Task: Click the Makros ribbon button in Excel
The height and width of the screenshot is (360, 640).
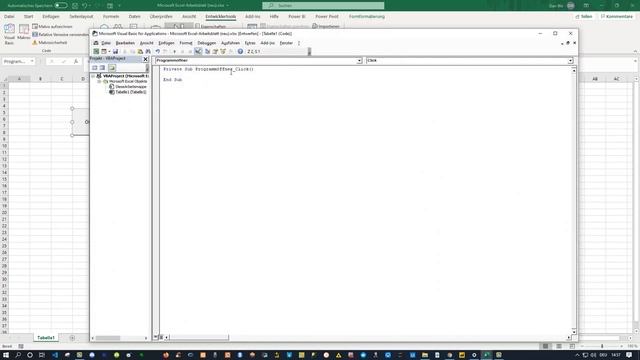Action: (x=24, y=32)
